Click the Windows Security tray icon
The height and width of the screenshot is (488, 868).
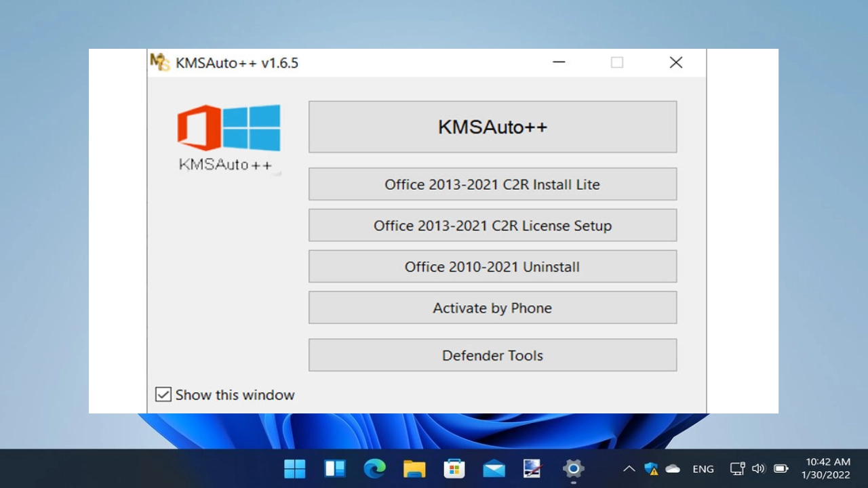point(651,468)
